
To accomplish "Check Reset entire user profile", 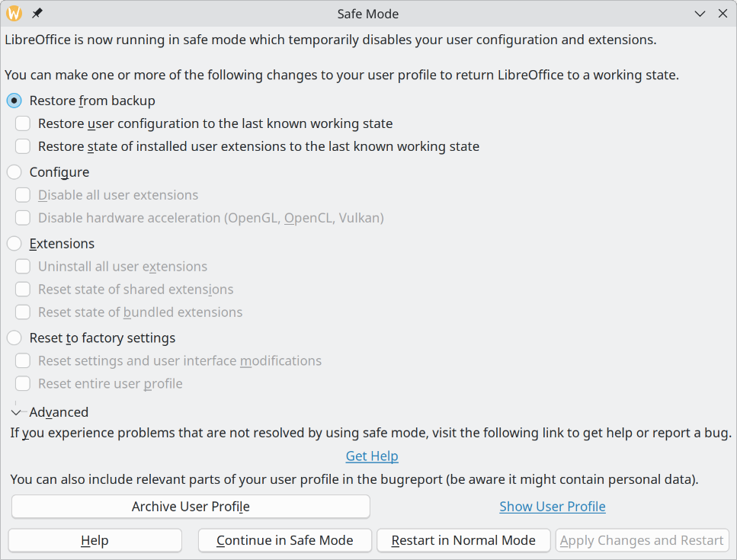I will click(24, 384).
